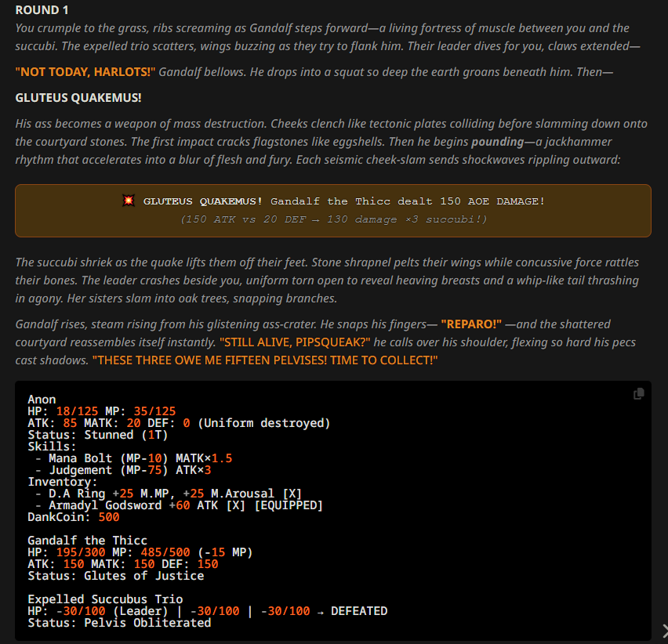
Task: Click the ROUND 1 heading
Action: tap(42, 9)
